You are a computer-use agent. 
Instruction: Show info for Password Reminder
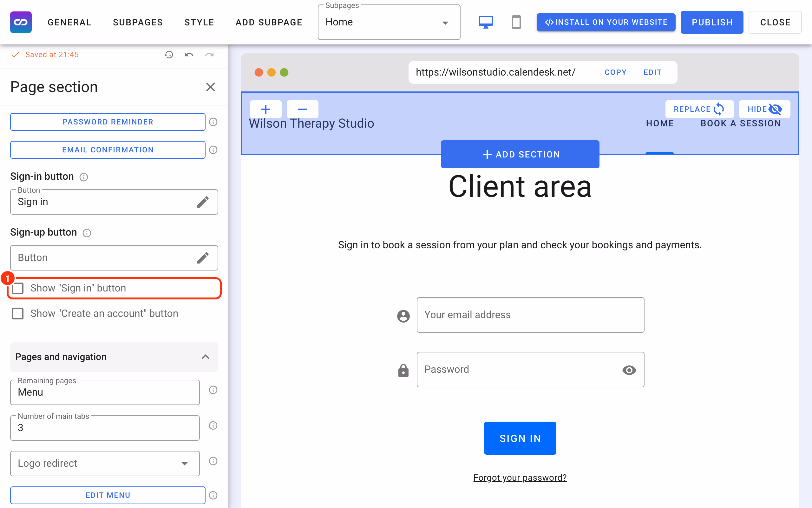[x=213, y=122]
